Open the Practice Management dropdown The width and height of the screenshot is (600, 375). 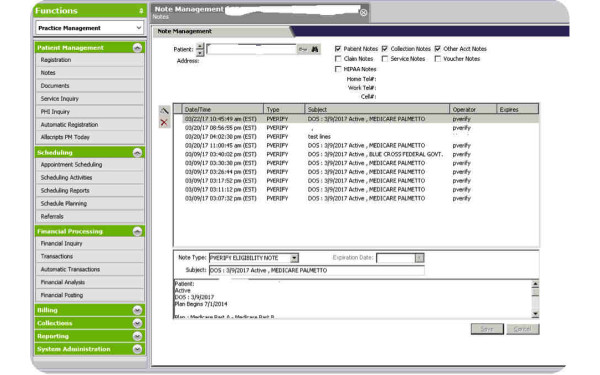pyautogui.click(x=90, y=28)
